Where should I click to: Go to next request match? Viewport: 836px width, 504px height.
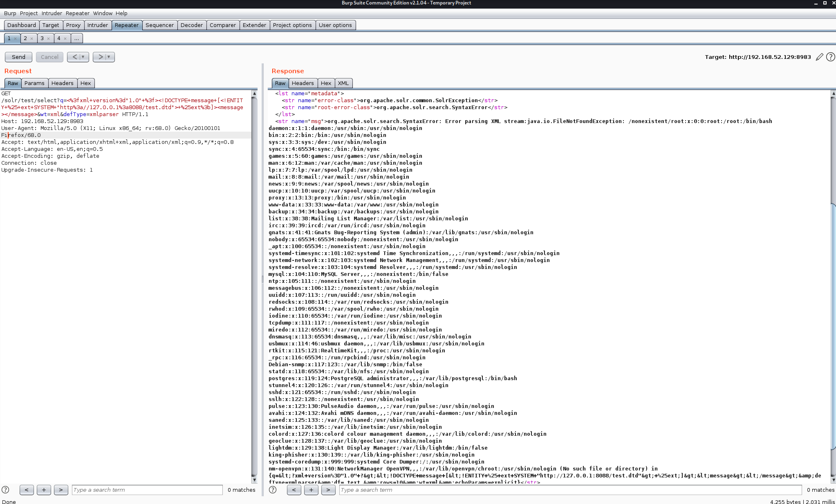coord(61,490)
